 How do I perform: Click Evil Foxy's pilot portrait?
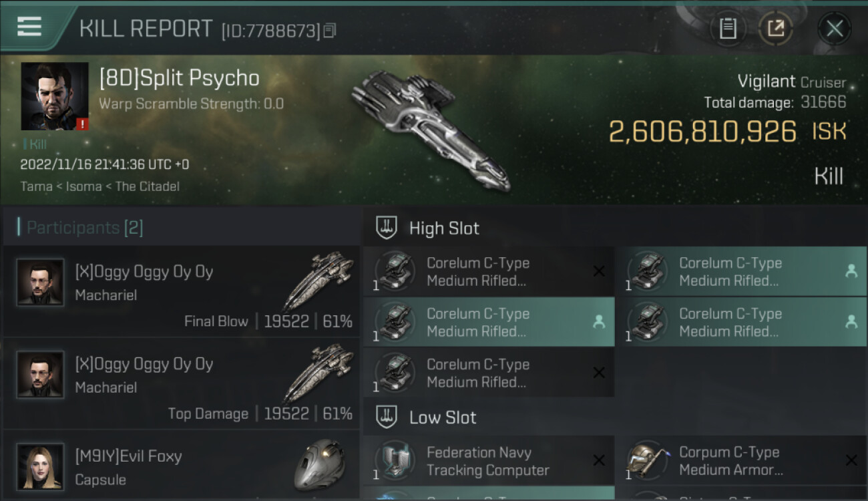40,466
